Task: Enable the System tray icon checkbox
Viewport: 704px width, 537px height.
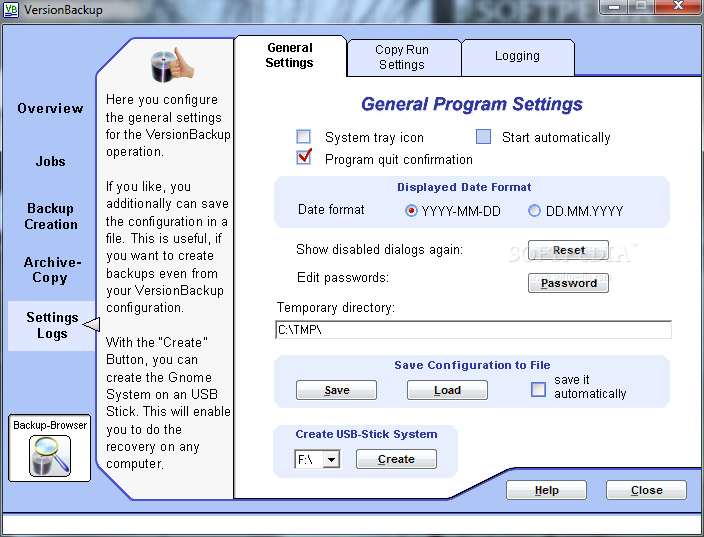Action: [x=304, y=136]
